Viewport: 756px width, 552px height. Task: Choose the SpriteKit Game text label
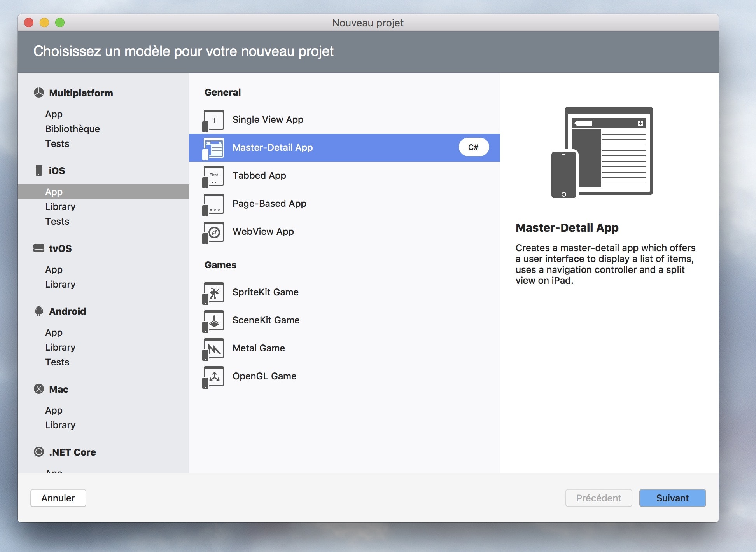click(x=266, y=292)
